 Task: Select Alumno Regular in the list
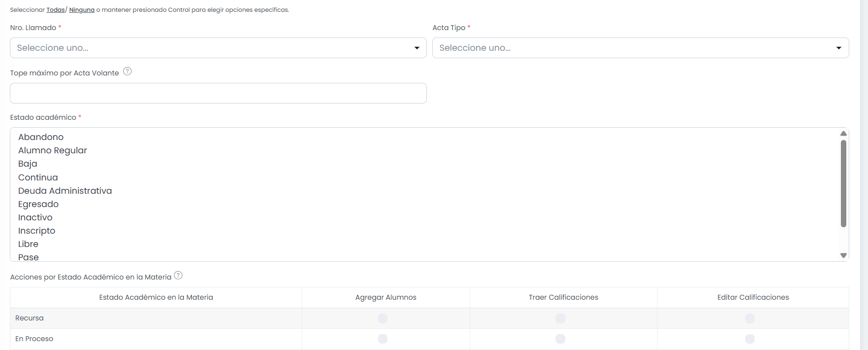pyautogui.click(x=53, y=150)
